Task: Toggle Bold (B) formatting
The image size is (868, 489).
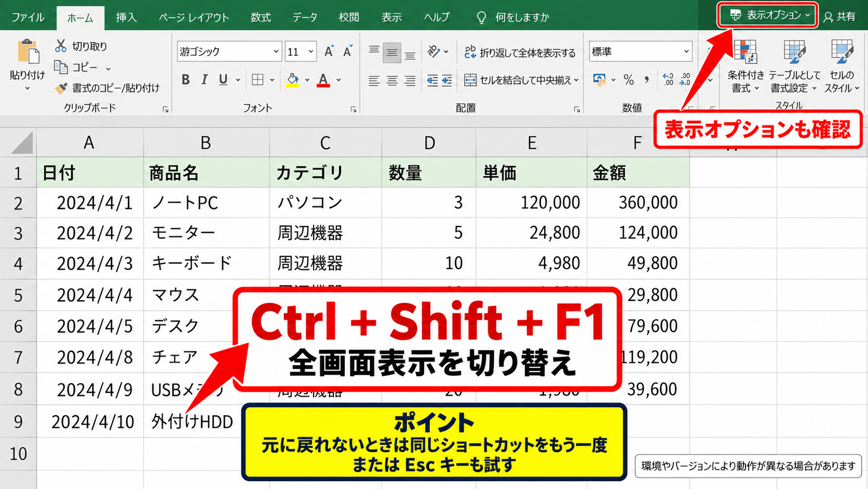Action: (x=186, y=80)
